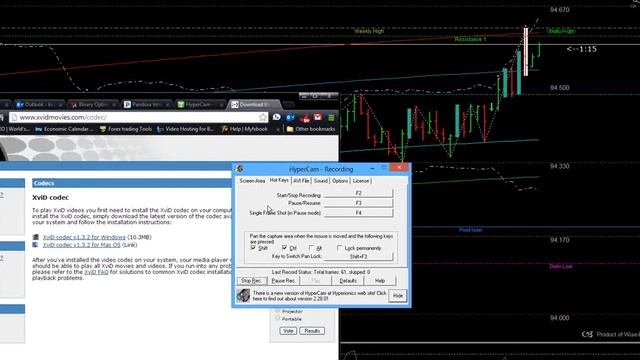The width and height of the screenshot is (640, 360).
Task: Click the Vote button in the poll
Action: 288,331
